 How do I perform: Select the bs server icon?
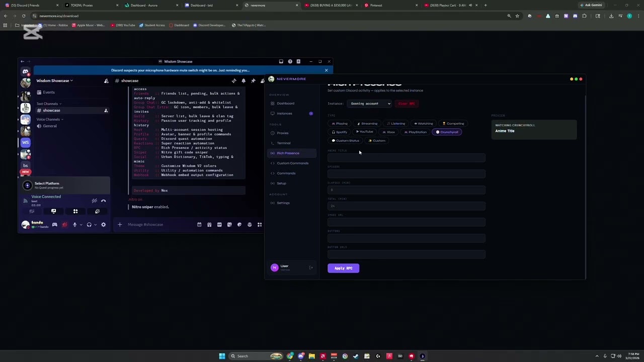pos(25,165)
